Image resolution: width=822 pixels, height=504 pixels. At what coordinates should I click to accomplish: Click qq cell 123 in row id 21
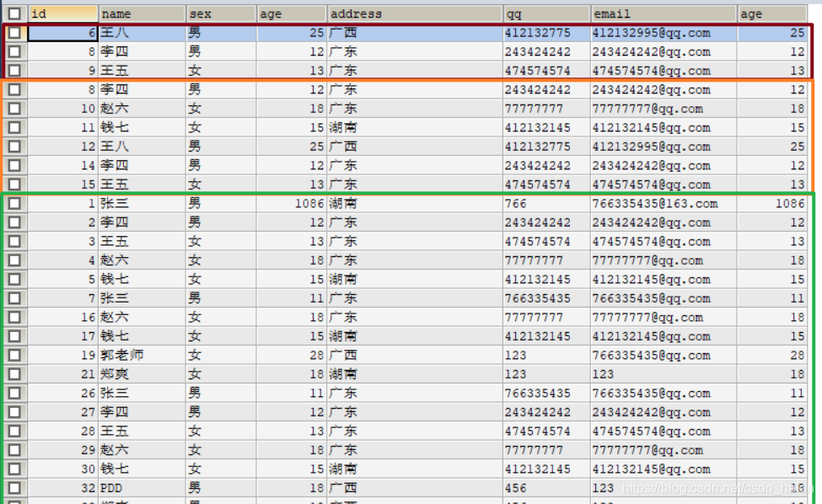(x=547, y=374)
